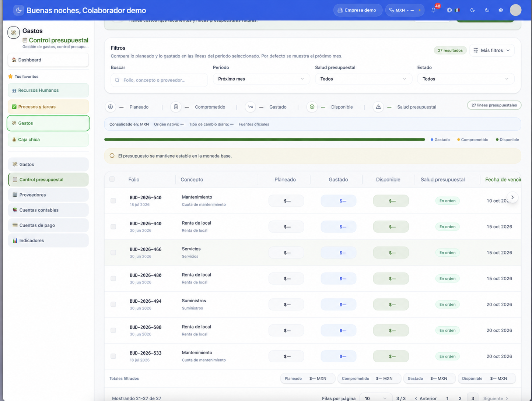Open the MXN currency selector in header
532x401 pixels.
(405, 10)
